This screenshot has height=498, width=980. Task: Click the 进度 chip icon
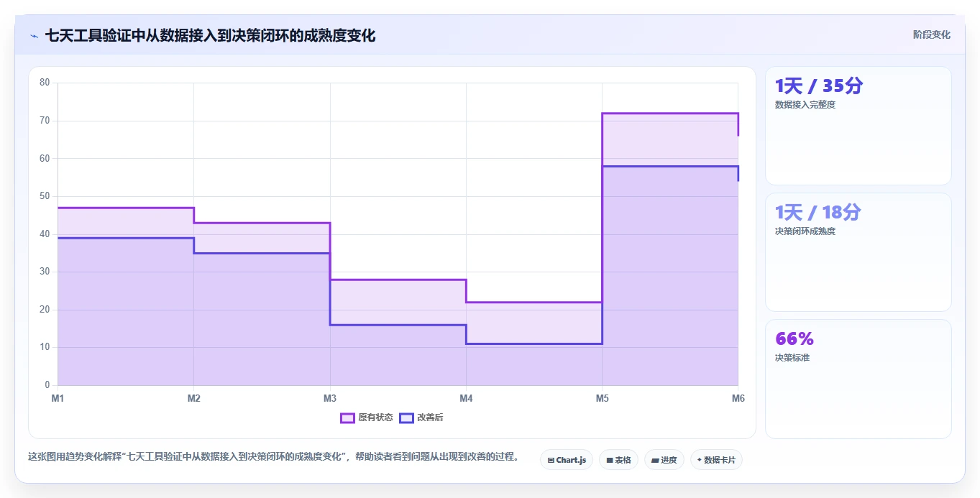(x=655, y=460)
